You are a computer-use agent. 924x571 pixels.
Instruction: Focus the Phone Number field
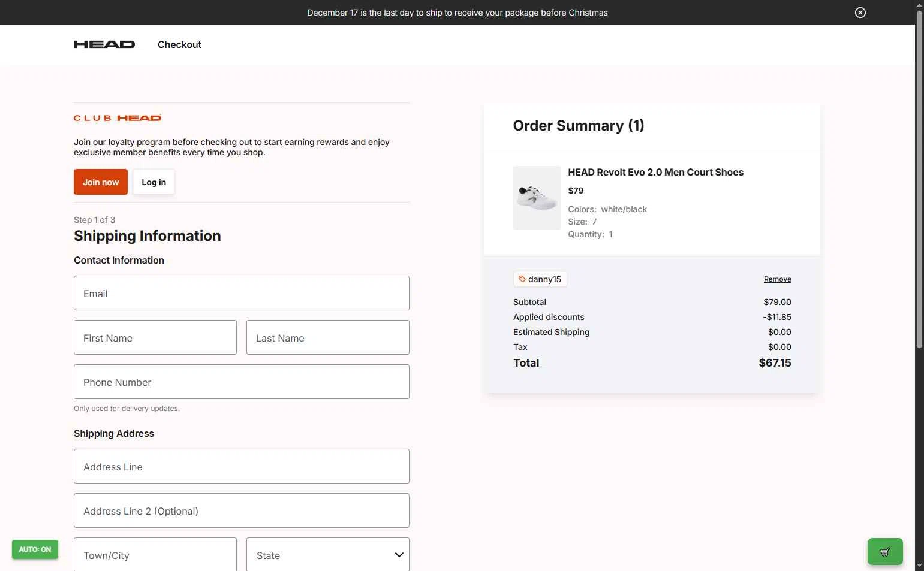pyautogui.click(x=242, y=382)
